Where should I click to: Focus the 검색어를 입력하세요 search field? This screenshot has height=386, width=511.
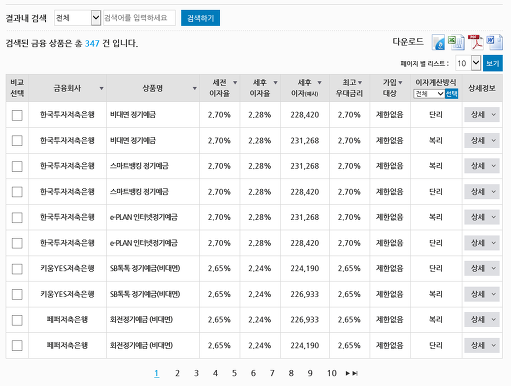pyautogui.click(x=139, y=18)
